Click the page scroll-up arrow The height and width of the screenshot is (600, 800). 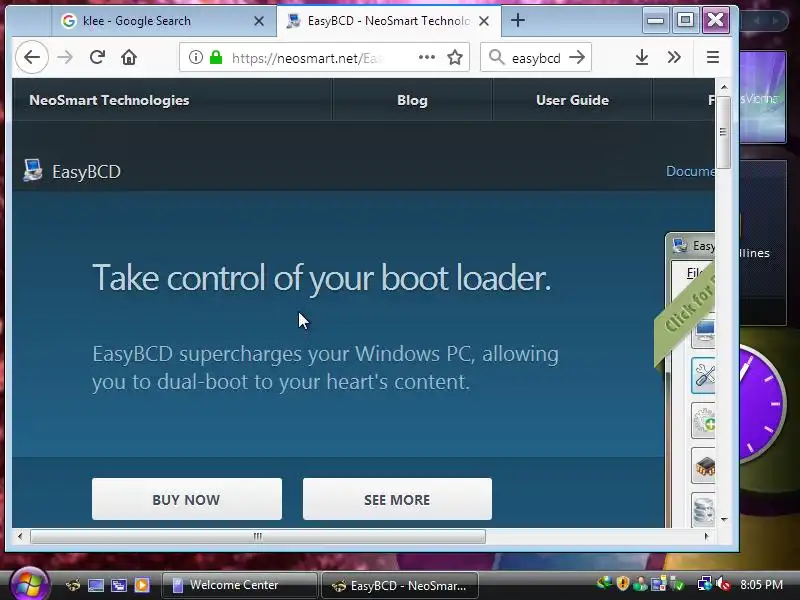[x=723, y=87]
